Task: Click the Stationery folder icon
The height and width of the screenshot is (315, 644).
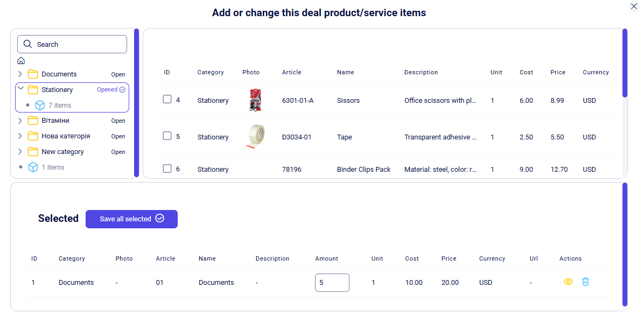Action: pyautogui.click(x=33, y=89)
